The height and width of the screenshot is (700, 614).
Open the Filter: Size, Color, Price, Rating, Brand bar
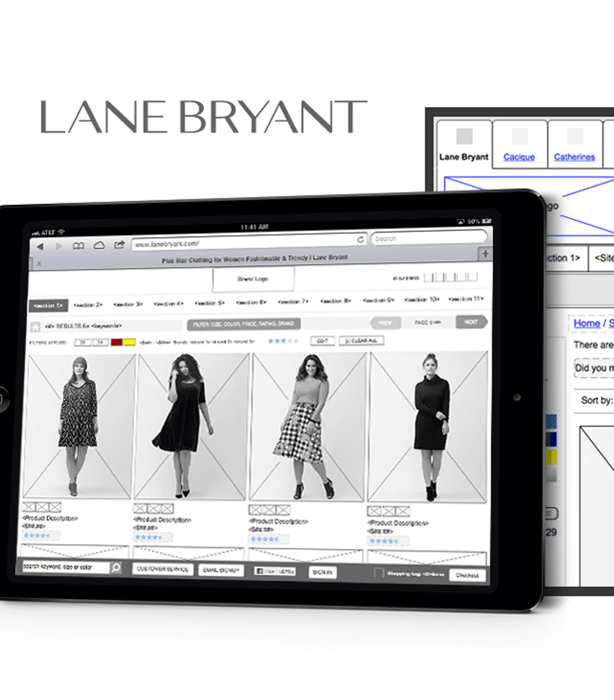pyautogui.click(x=244, y=324)
